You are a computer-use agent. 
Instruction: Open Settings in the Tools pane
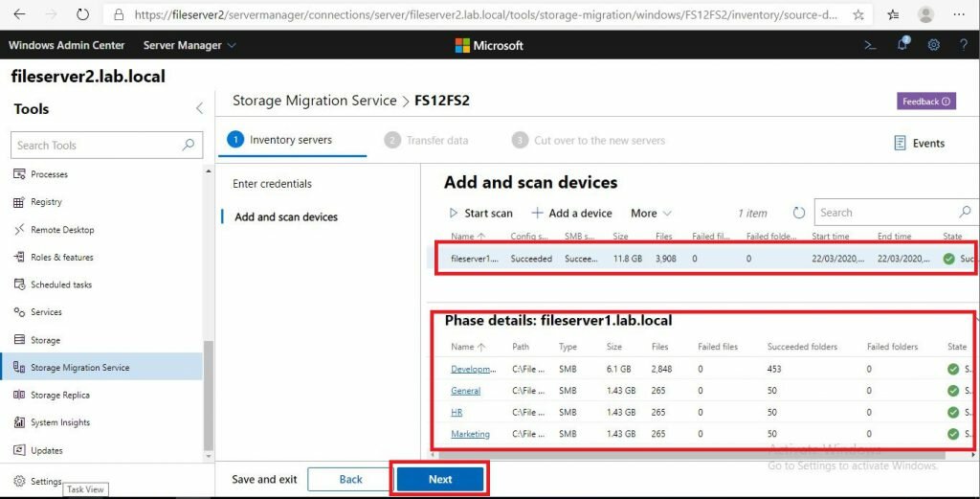[x=37, y=481]
